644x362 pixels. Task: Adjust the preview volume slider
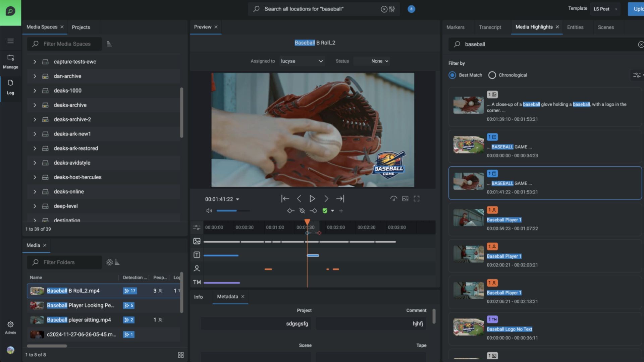pos(233,211)
